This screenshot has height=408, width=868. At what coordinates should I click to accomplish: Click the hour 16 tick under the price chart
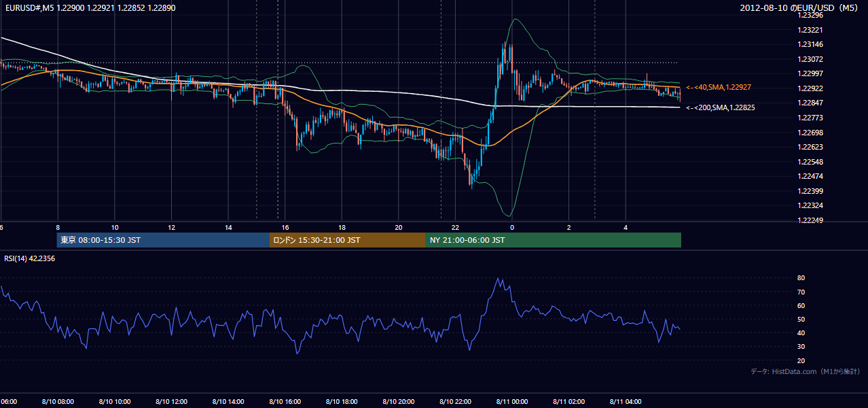pyautogui.click(x=285, y=227)
